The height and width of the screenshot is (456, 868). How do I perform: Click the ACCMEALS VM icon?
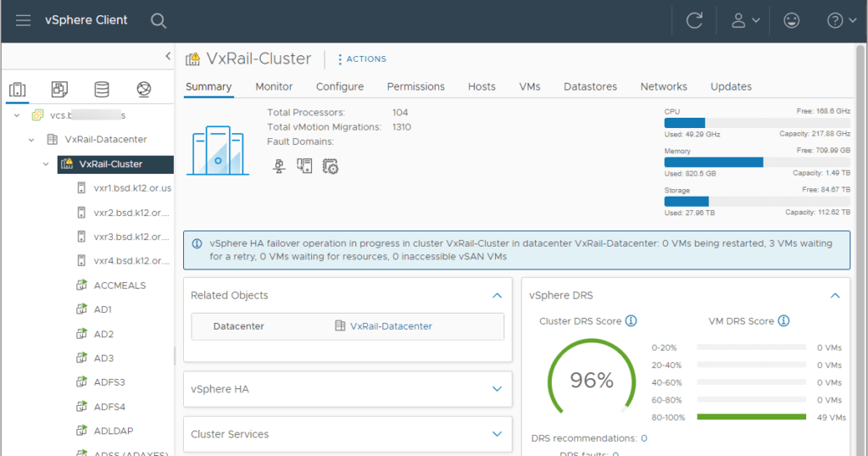pos(81,285)
